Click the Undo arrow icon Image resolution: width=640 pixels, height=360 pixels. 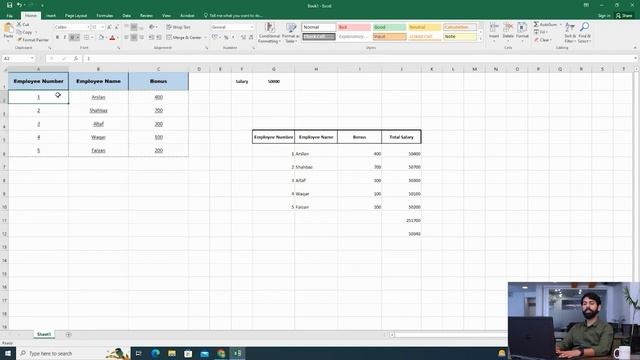19,5
